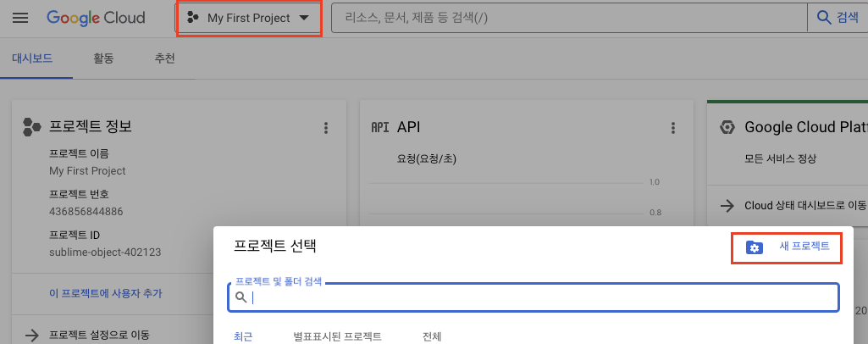Click the Google Cloud Platform status icon

[727, 127]
